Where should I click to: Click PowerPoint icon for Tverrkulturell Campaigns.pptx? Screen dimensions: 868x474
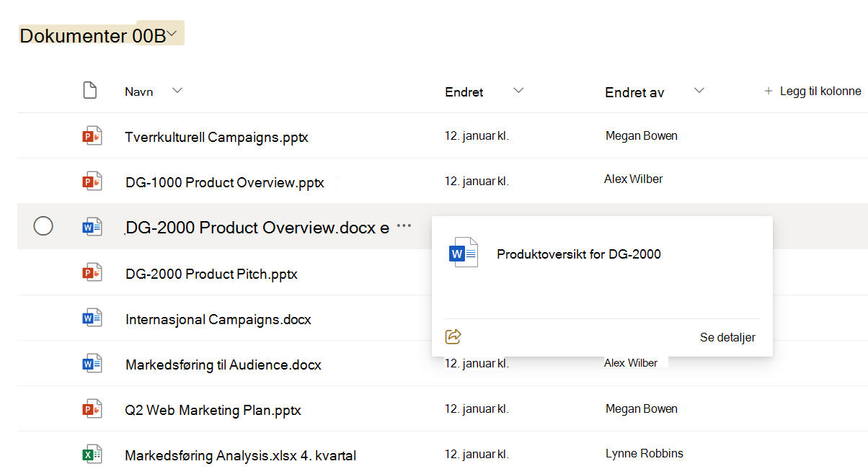tap(92, 136)
